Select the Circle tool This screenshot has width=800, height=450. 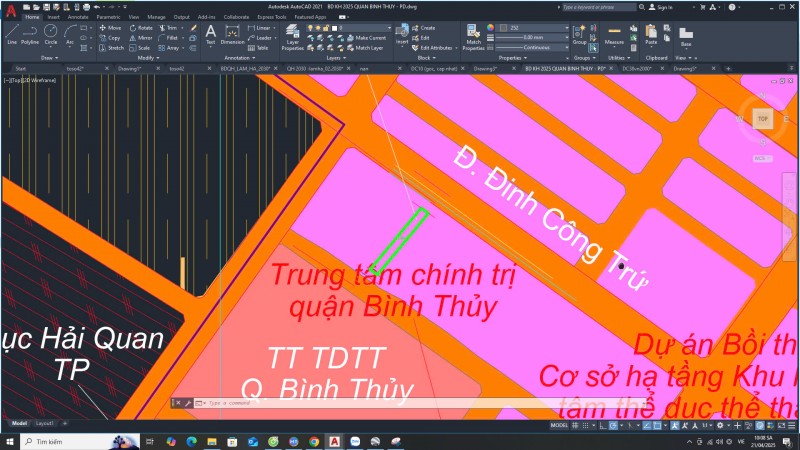pos(51,34)
